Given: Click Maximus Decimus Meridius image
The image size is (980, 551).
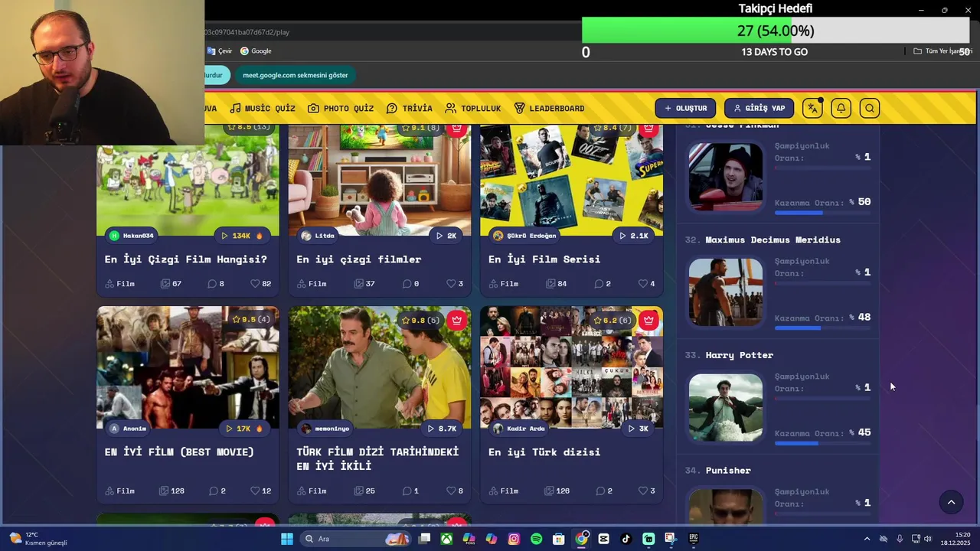Looking at the screenshot, I should tap(726, 292).
